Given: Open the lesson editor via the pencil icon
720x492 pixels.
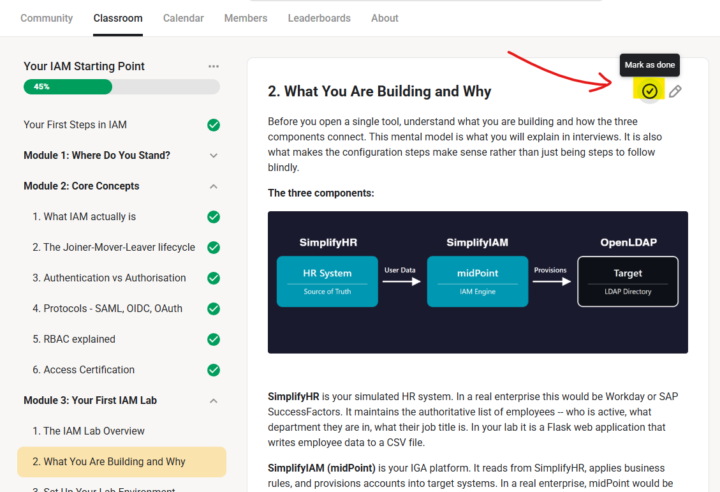Looking at the screenshot, I should pyautogui.click(x=675, y=91).
